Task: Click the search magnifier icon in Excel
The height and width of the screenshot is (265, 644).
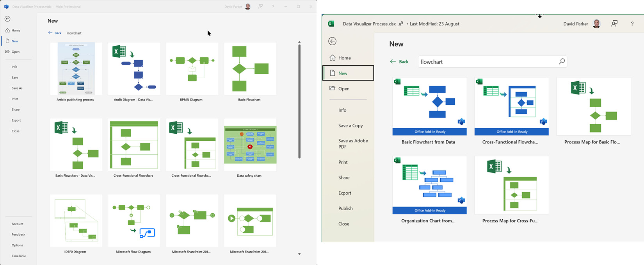Action: [562, 61]
